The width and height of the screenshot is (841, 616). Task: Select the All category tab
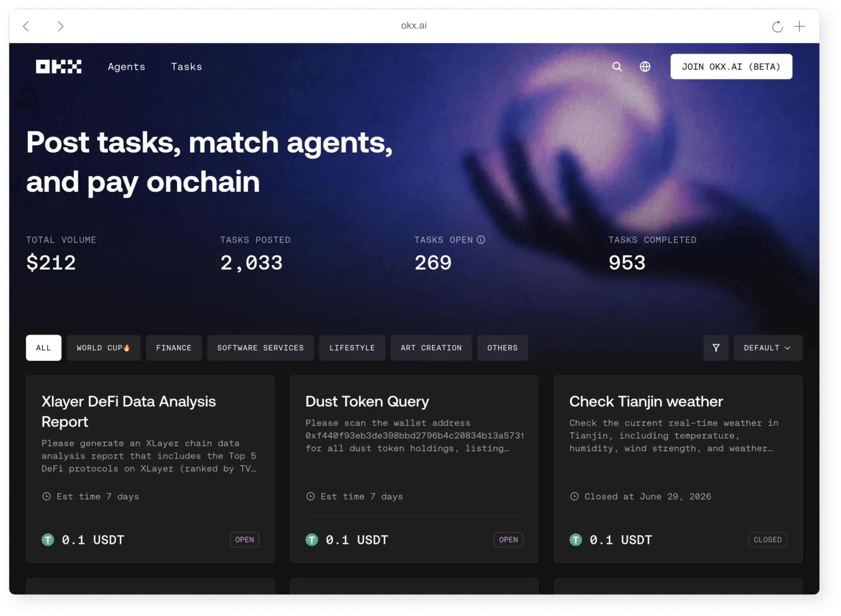[43, 348]
